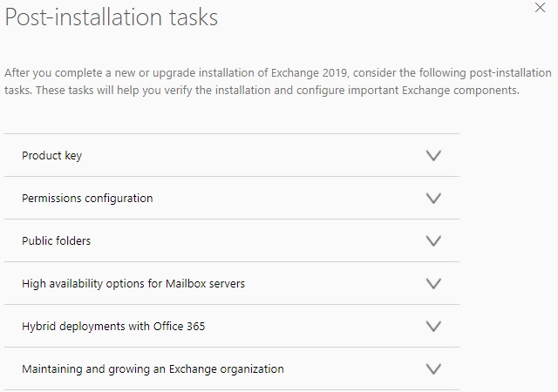Click the Post-installation tasks page title
This screenshot has width=558, height=392.
click(112, 17)
